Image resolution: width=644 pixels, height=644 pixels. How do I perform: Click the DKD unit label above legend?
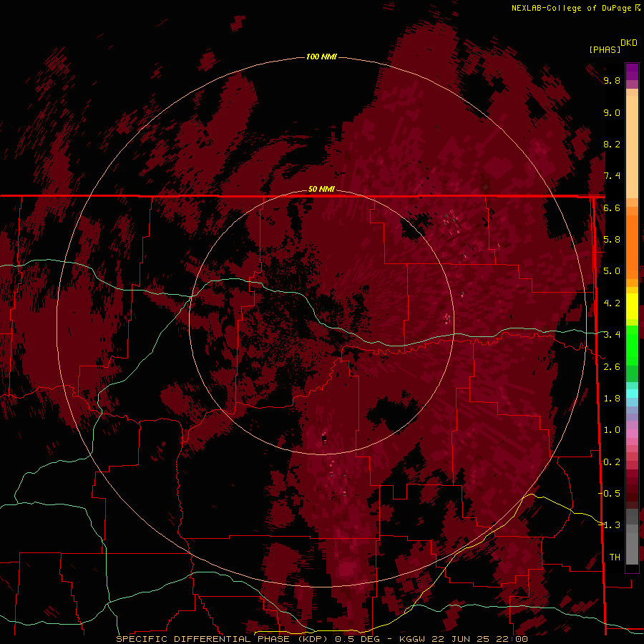(x=629, y=43)
